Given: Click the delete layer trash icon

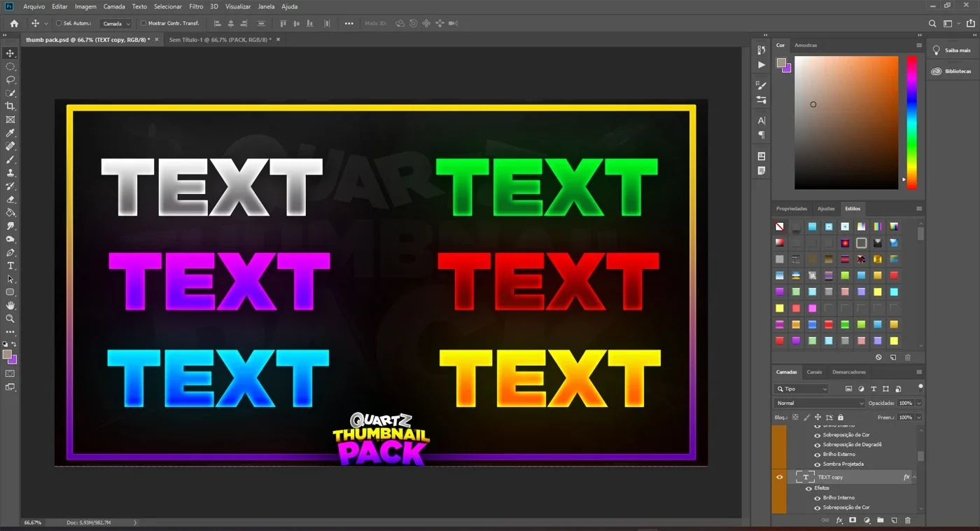Looking at the screenshot, I should click(908, 520).
